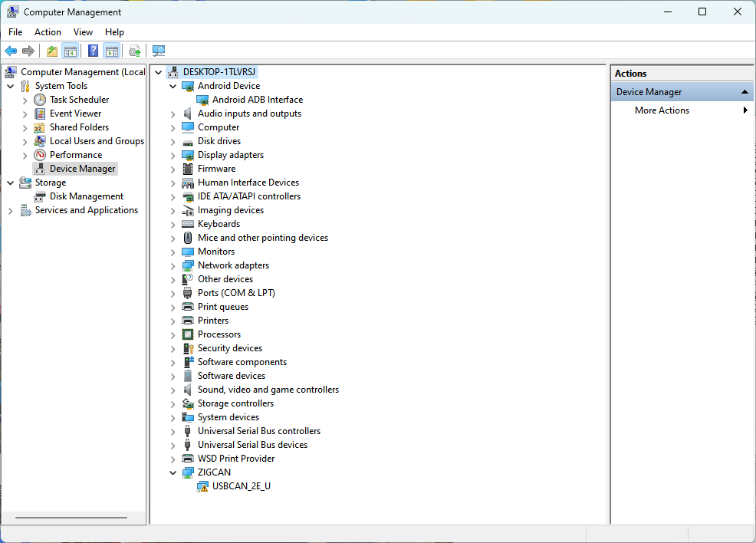This screenshot has height=543, width=756.
Task: Expand the Display adapters category
Action: (x=173, y=155)
